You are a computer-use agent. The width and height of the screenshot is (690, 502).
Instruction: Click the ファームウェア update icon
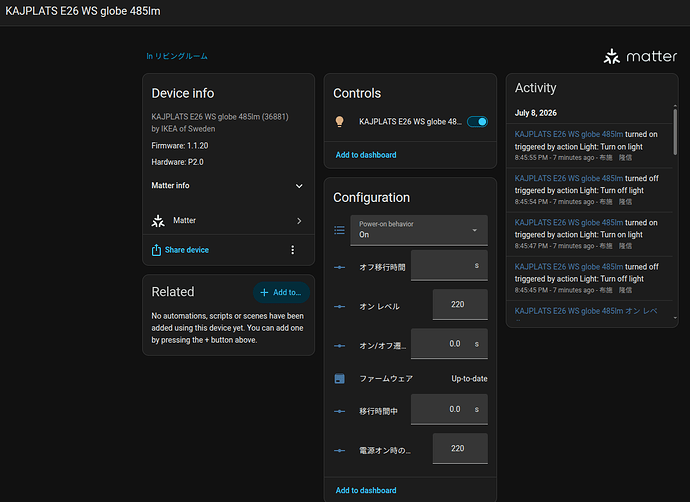[339, 378]
